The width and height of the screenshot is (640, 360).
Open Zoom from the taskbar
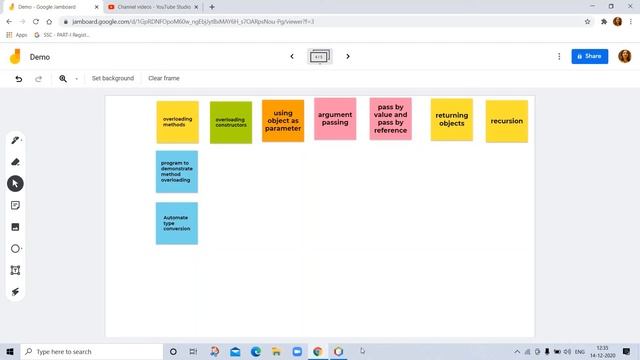[297, 351]
